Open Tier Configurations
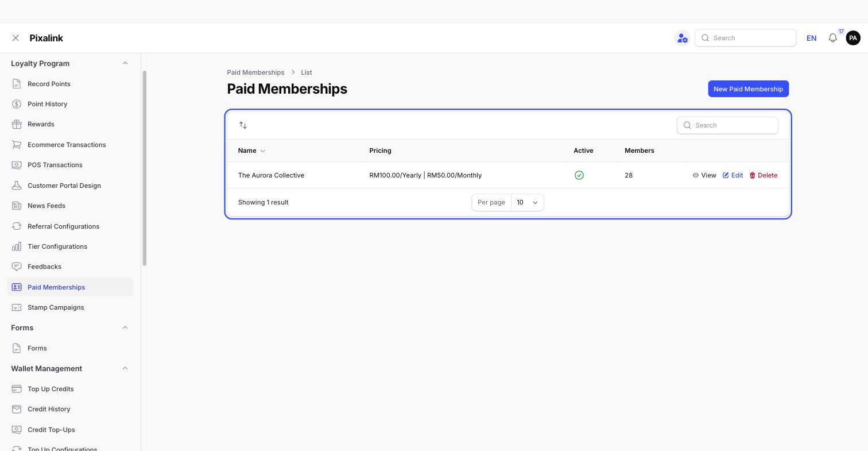 click(x=71, y=246)
